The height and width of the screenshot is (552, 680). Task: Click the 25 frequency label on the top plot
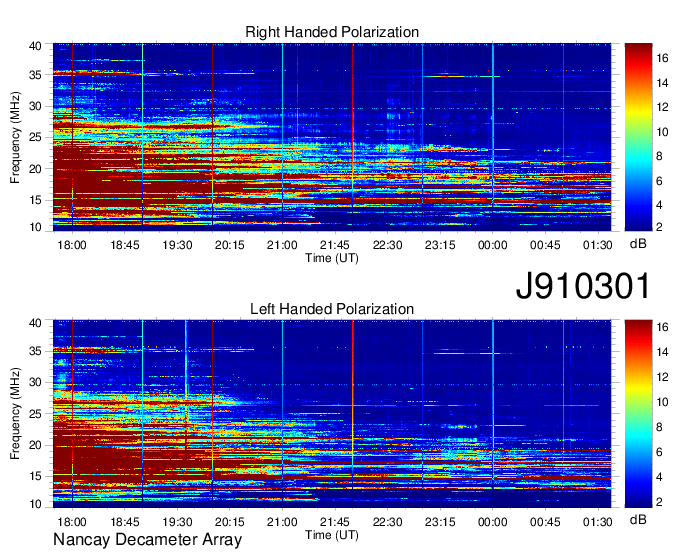[x=35, y=137]
